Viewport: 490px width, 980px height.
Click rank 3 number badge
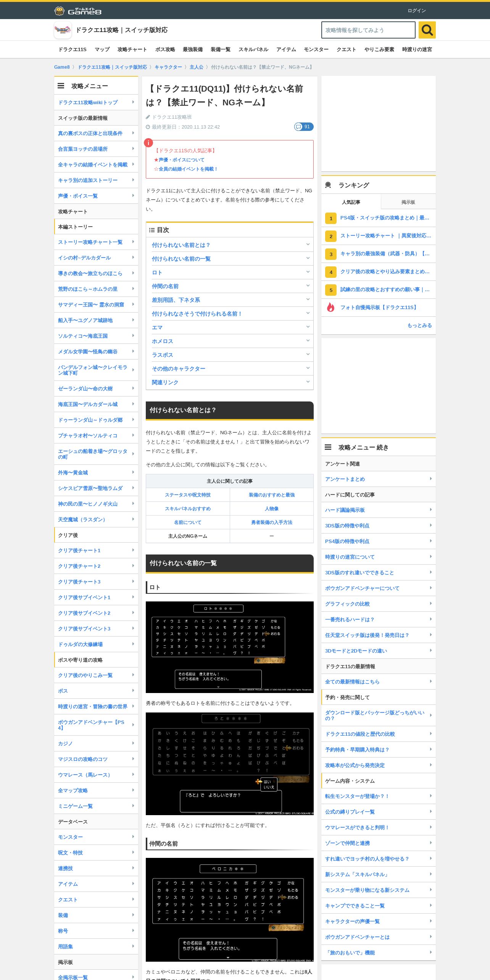pos(330,254)
